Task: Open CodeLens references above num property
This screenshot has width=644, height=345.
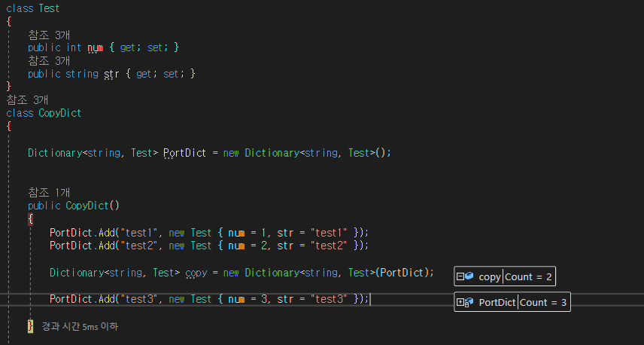Action: click(49, 35)
